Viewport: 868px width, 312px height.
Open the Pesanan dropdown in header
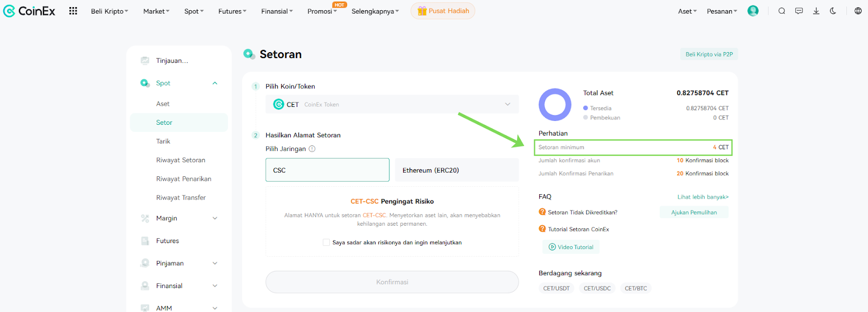[x=722, y=11]
